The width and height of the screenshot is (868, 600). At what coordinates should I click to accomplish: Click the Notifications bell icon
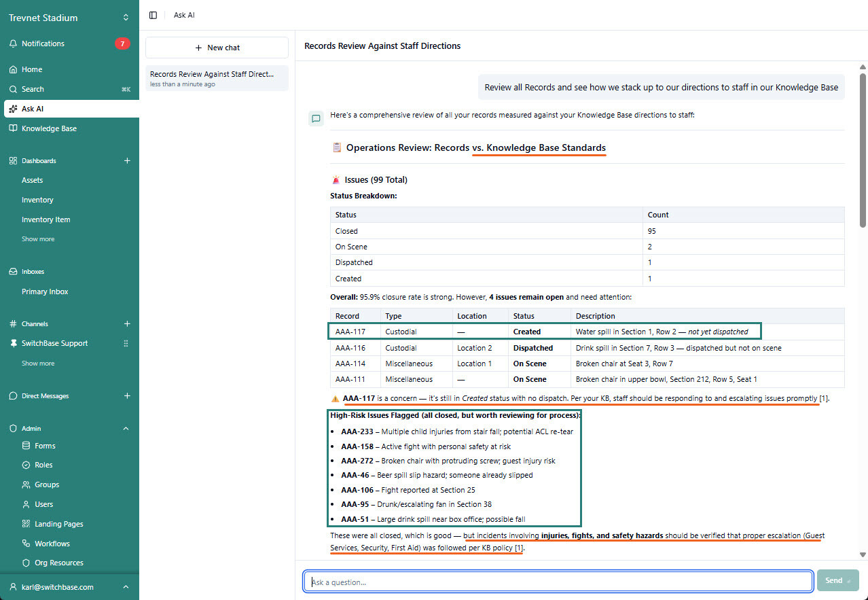[13, 43]
